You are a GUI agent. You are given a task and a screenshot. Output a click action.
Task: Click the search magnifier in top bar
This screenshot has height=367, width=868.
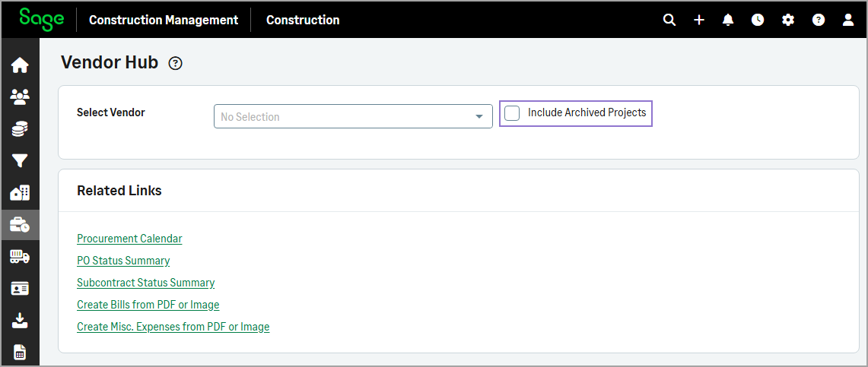pos(669,20)
